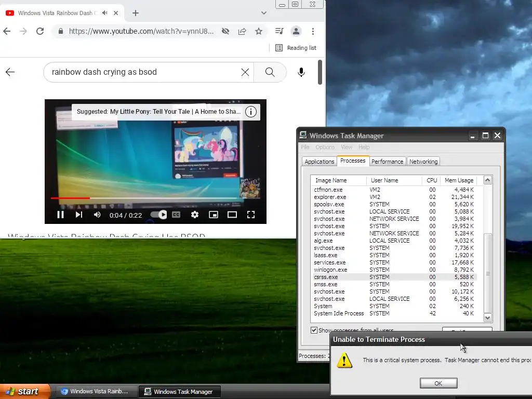The height and width of the screenshot is (399, 532).
Task: Start voice search with the microphone
Action: click(301, 72)
